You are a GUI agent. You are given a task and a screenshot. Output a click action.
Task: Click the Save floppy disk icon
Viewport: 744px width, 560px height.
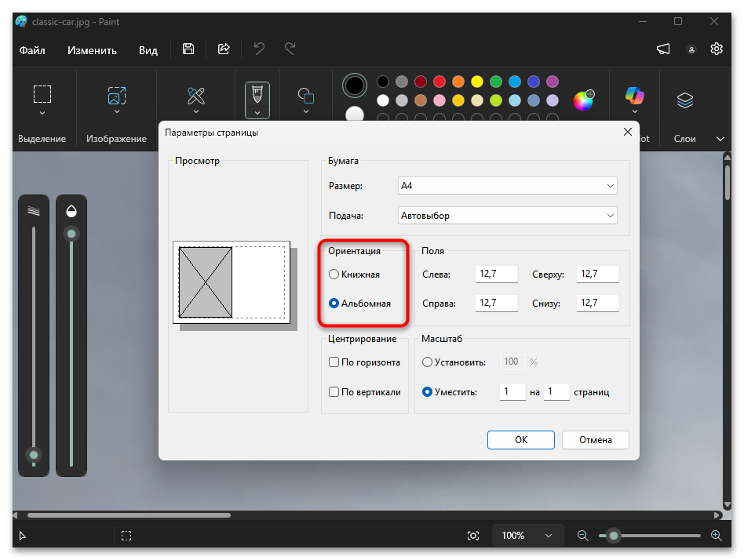(188, 49)
